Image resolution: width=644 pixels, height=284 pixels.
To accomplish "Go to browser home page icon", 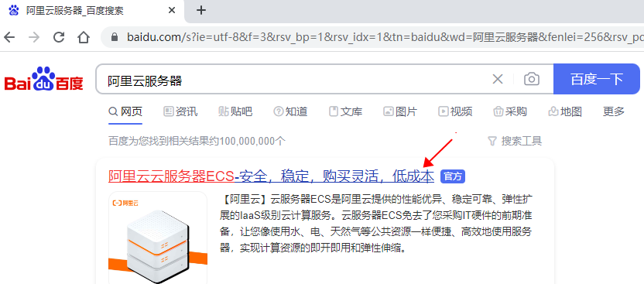I will (x=84, y=38).
